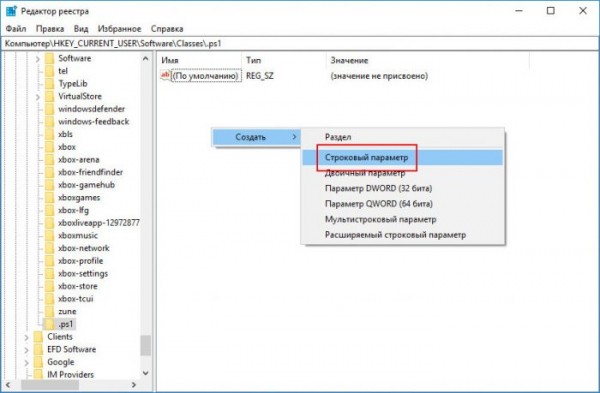Choose Параметр QWORD (64 бита)
Screen dimensions: 600x393
[403, 204]
